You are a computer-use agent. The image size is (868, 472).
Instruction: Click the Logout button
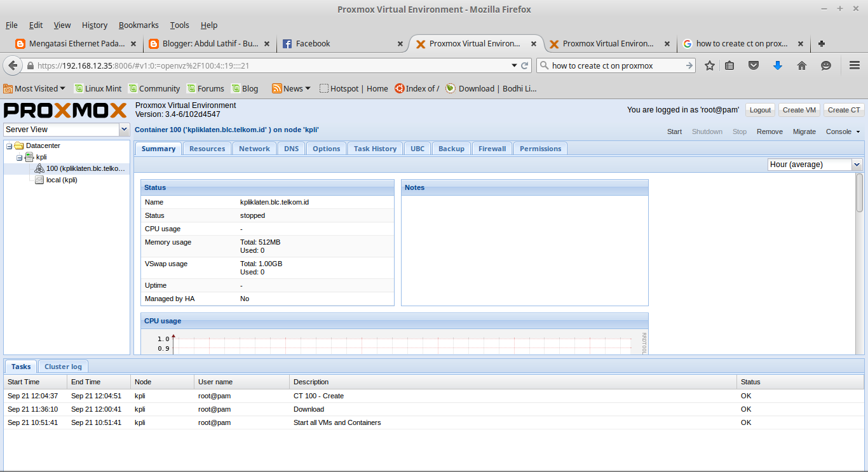760,110
